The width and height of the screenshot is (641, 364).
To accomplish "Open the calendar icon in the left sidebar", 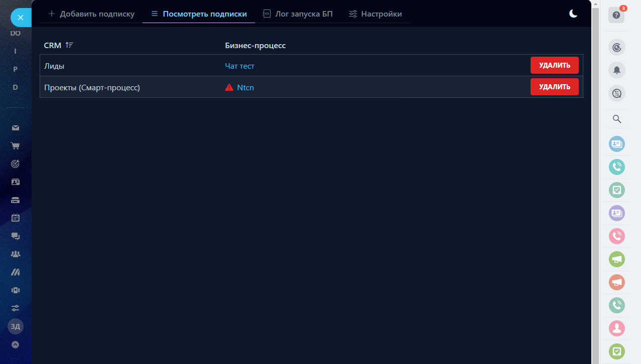I will 16,218.
